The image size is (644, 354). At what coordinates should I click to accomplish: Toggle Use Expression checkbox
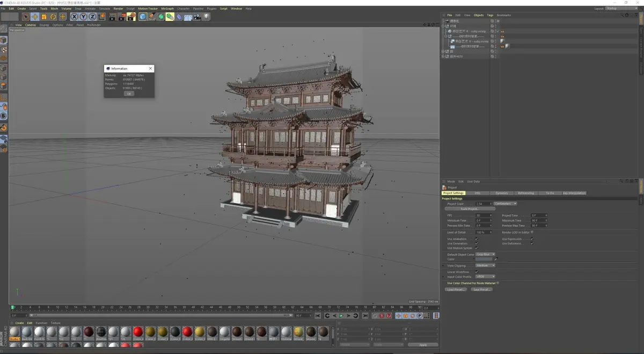click(x=532, y=239)
